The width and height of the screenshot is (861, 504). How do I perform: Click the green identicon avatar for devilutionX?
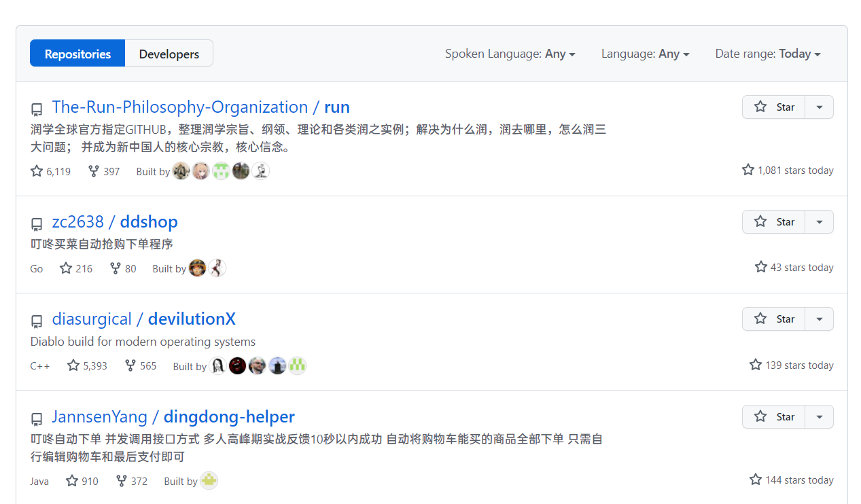tap(298, 365)
